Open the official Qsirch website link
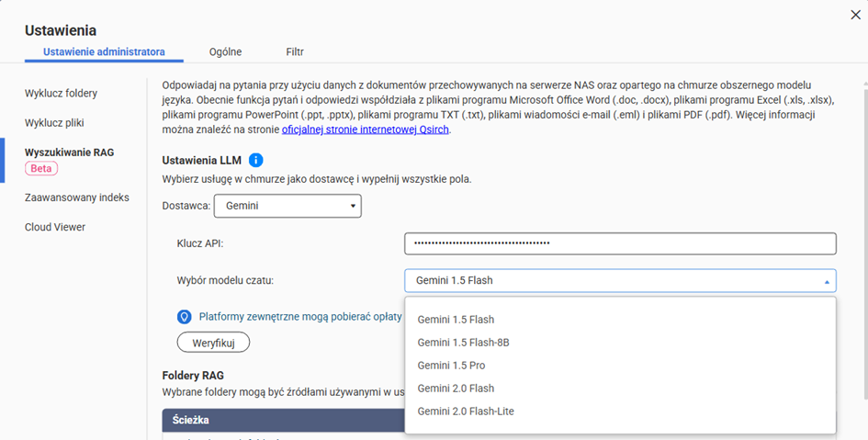Image resolution: width=868 pixels, height=440 pixels. point(366,130)
